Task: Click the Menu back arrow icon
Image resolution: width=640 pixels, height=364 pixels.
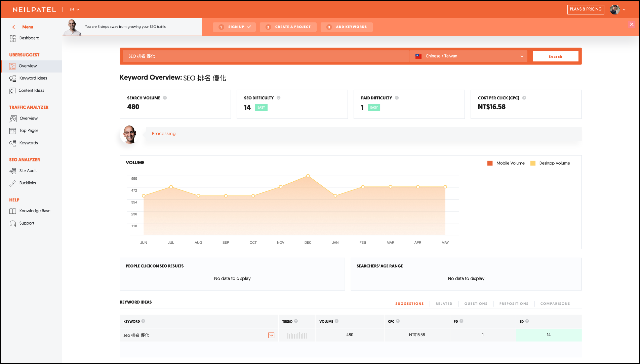Action: [x=14, y=27]
